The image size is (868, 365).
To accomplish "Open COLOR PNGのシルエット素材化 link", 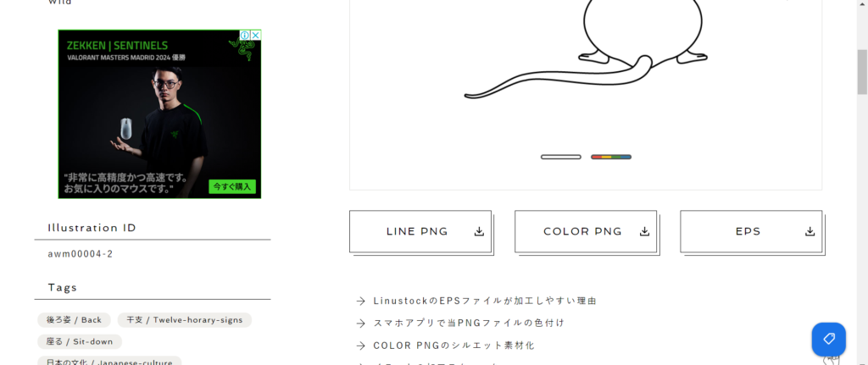I will [454, 346].
